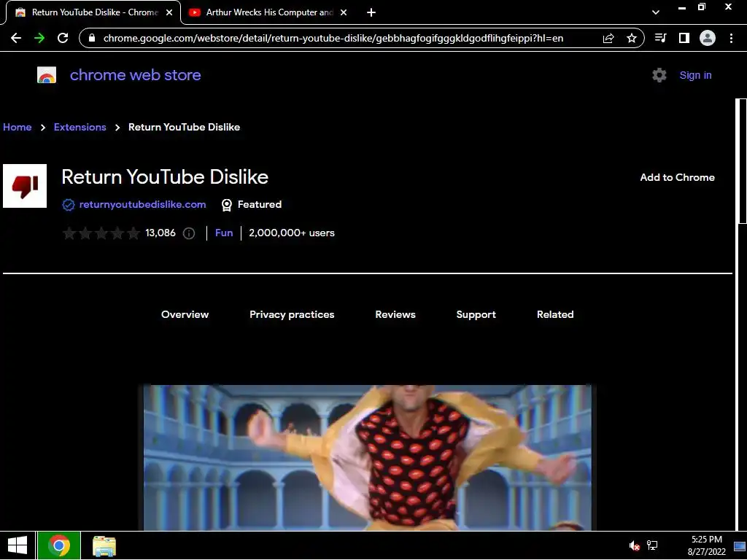Click the Sign in link
747x560 pixels.
(695, 75)
